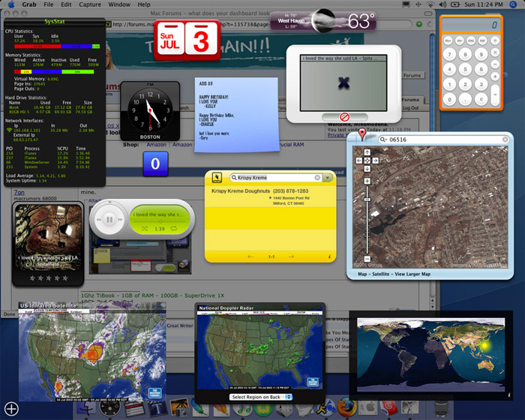The height and width of the screenshot is (420, 525).
Task: Rate the song using the first star
Action: coord(32,278)
